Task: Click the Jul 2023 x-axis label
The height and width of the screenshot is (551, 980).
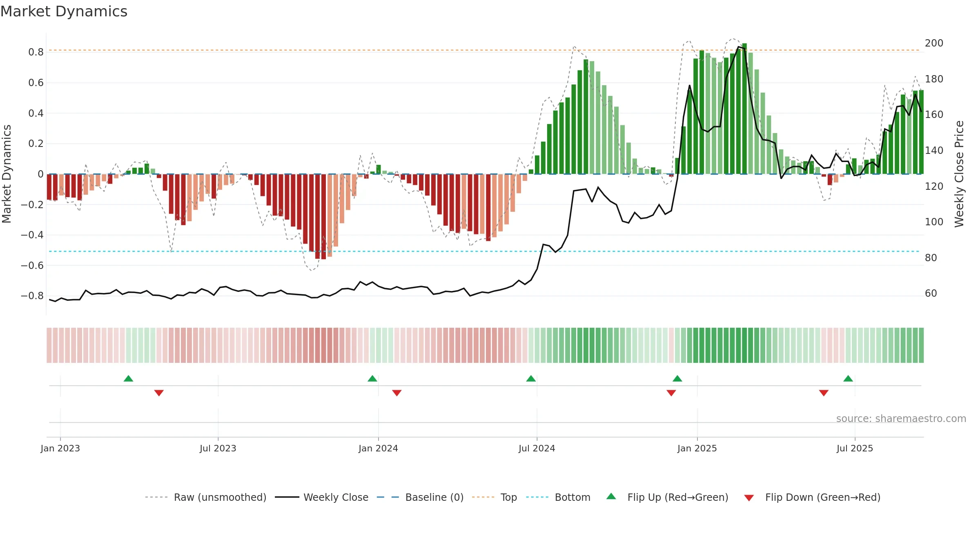Action: tap(218, 448)
